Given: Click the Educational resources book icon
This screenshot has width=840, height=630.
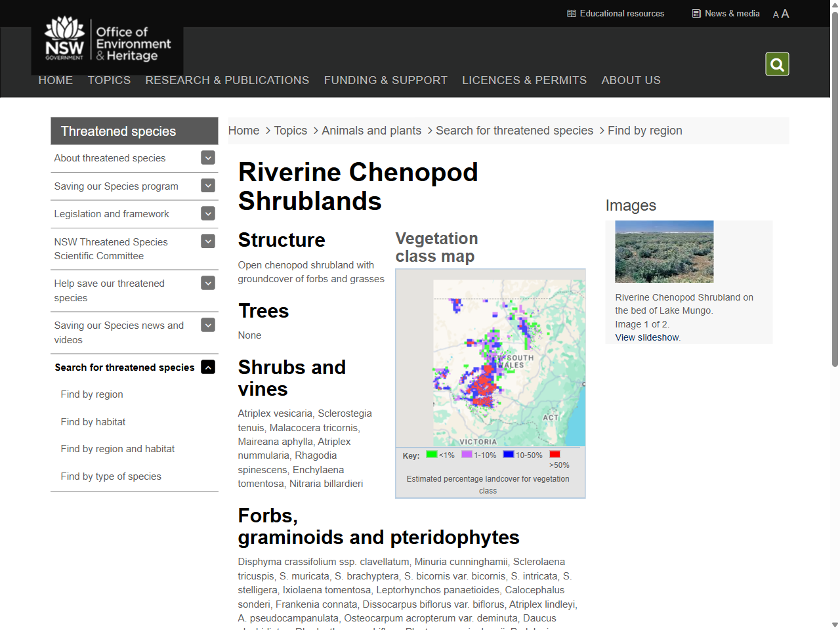Looking at the screenshot, I should [572, 13].
